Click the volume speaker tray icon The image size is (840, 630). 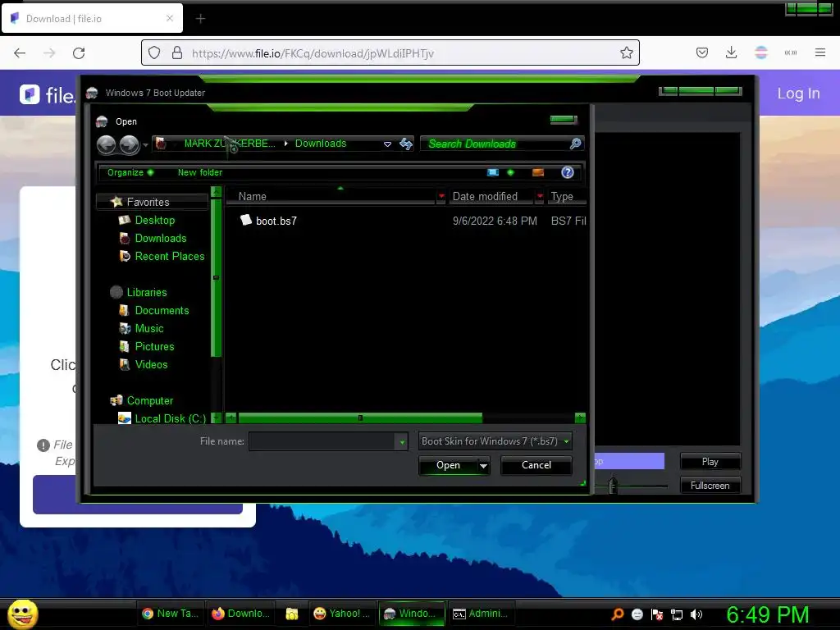696,614
